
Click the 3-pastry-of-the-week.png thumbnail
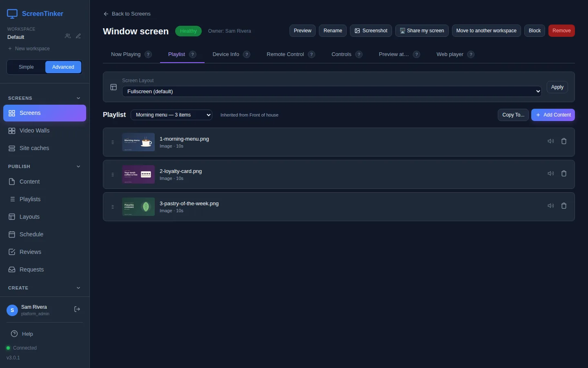point(138,207)
